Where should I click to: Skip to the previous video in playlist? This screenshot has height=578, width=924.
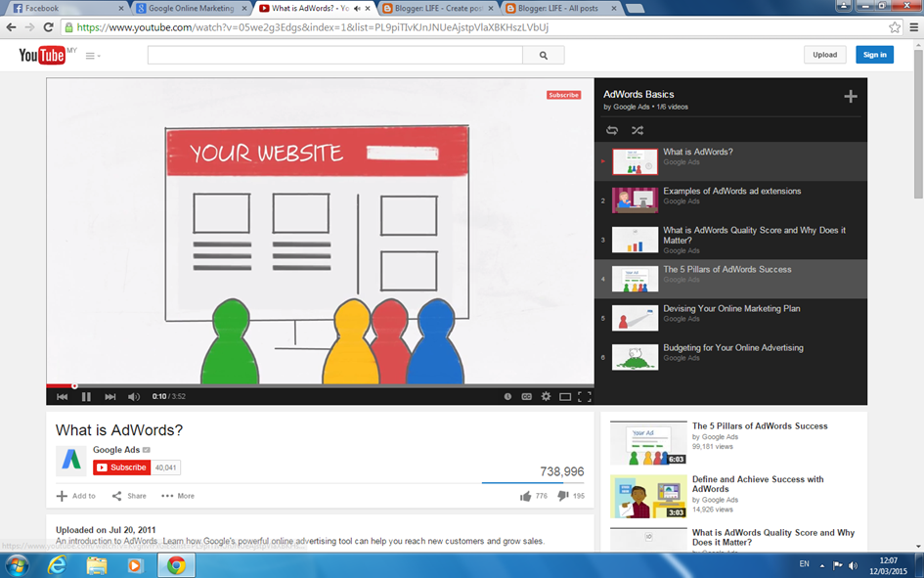point(62,396)
